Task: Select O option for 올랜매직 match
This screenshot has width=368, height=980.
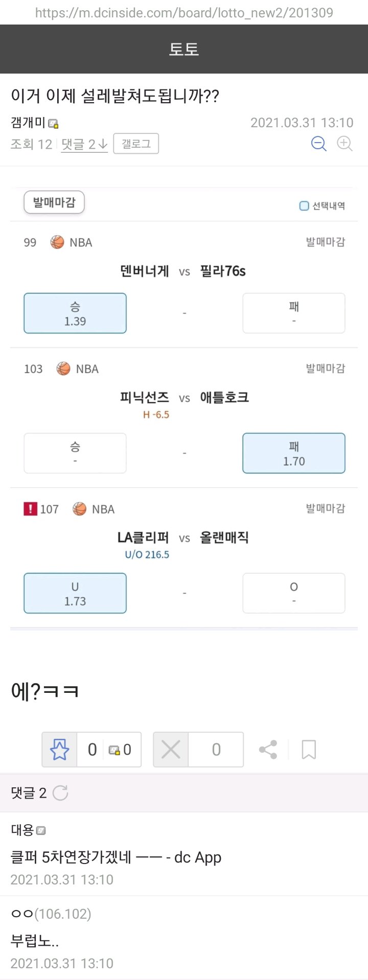Action: 294,593
